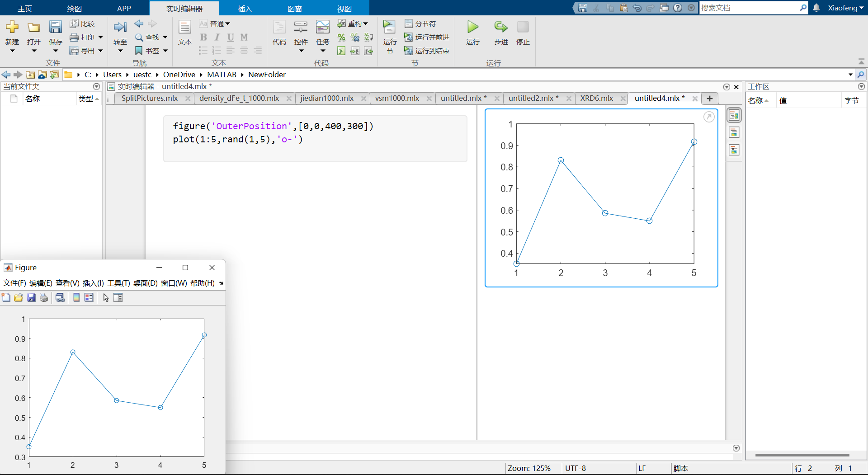Click the save icon in the Figure window toolbar

[31, 297]
